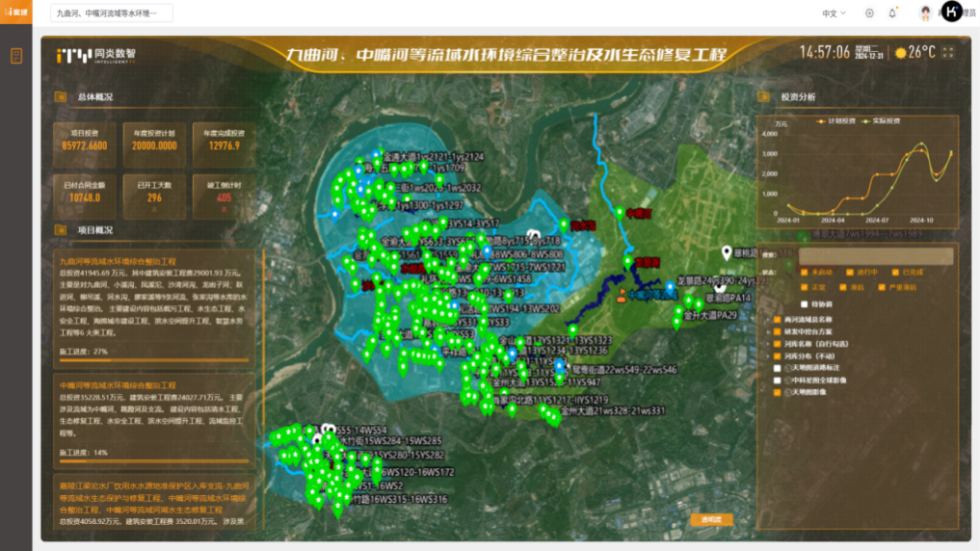
Task: Click the sun weather icon
Action: 900,53
